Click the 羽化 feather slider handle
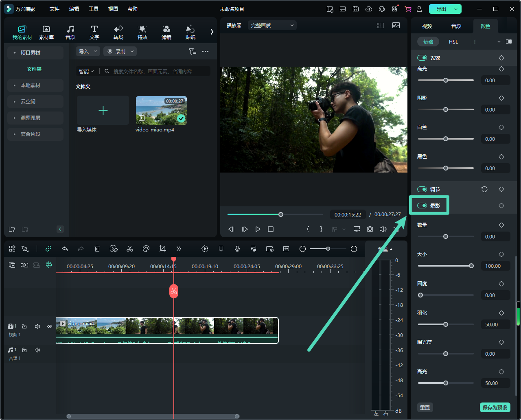521x420 pixels. (x=446, y=324)
